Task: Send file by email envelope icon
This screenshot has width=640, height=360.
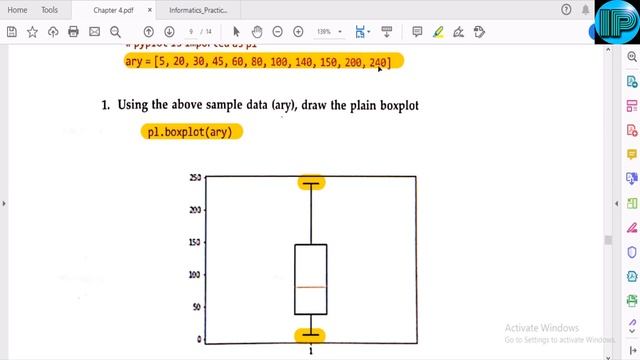Action: 94,32
